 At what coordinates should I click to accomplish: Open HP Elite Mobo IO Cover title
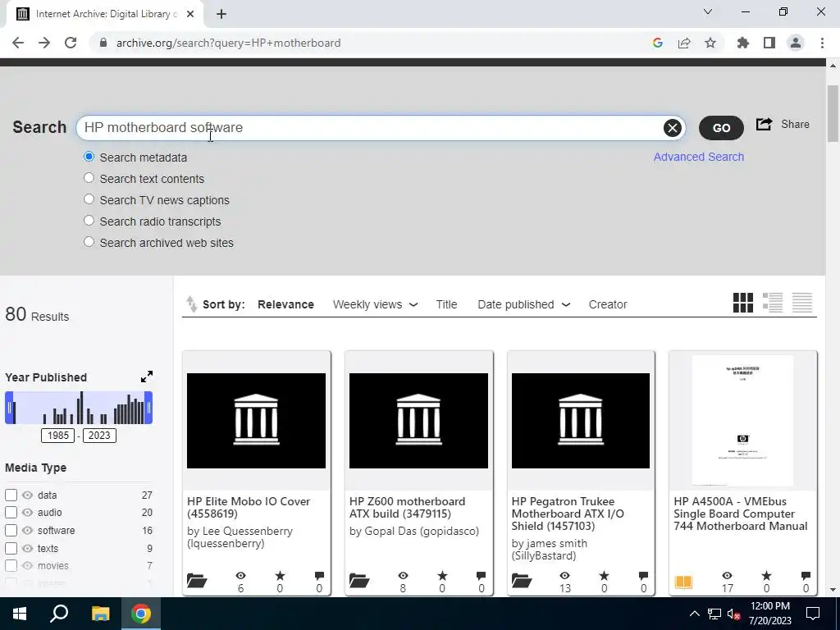tap(249, 507)
